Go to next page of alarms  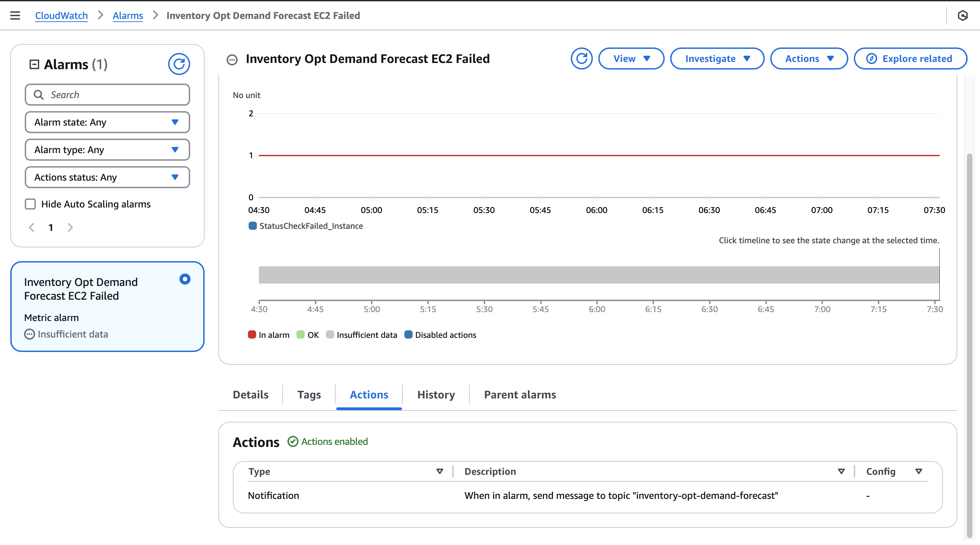tap(70, 227)
